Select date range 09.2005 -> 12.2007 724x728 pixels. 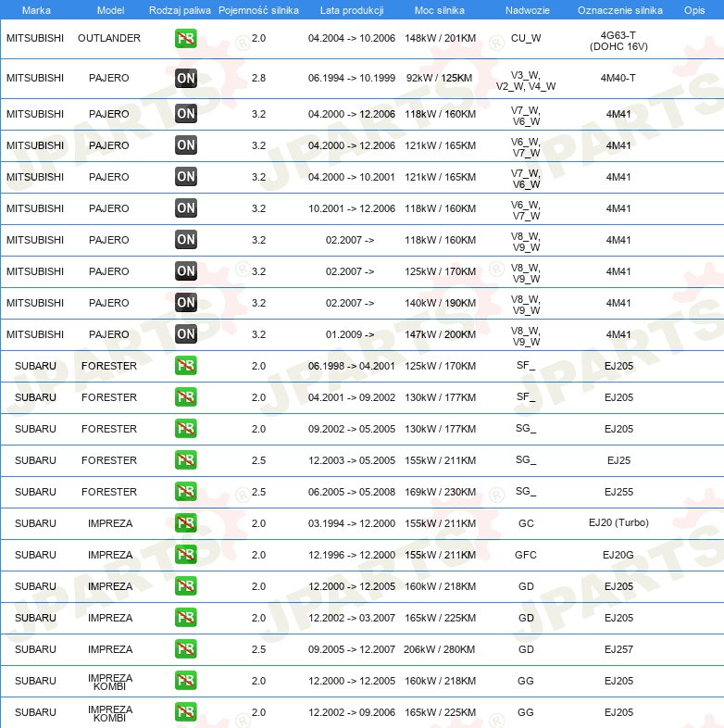(352, 649)
